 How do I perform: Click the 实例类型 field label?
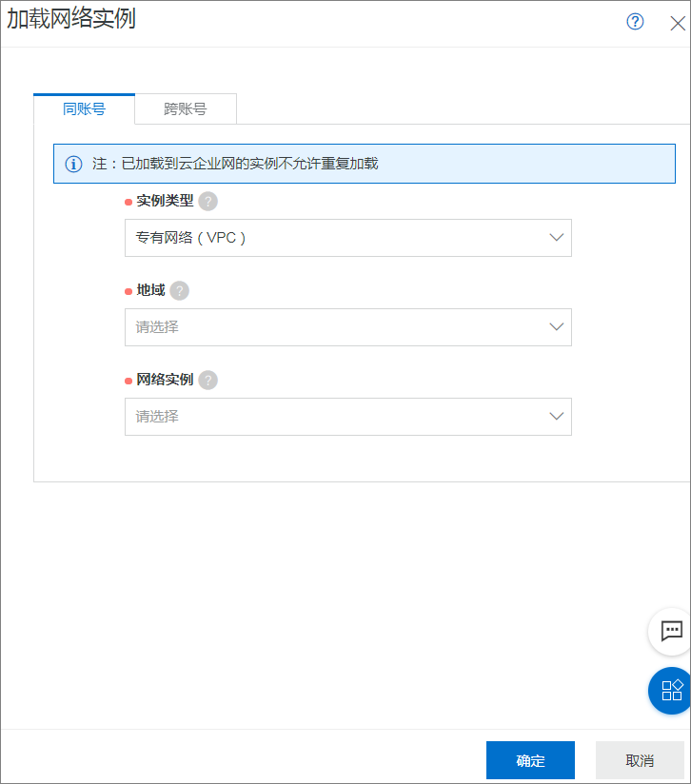165,201
